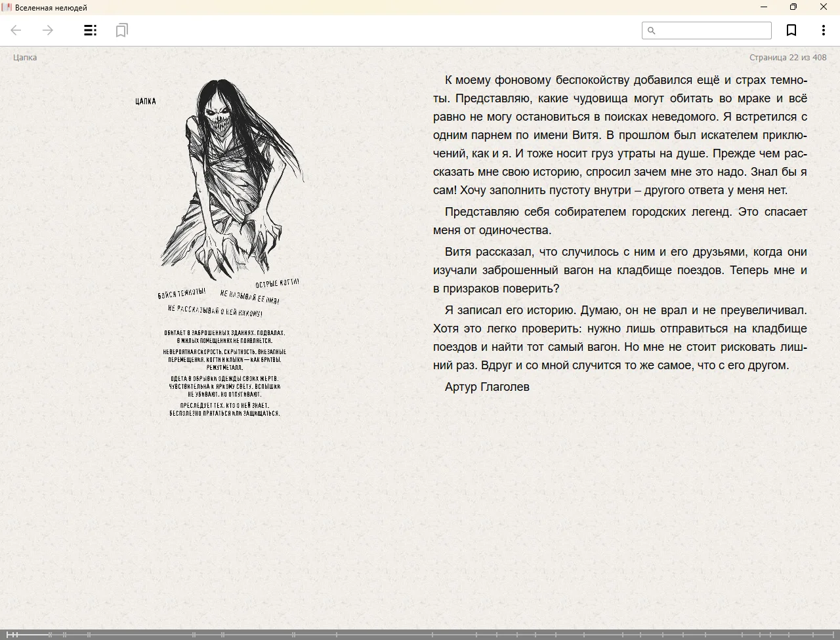
Task: Click the start of the reading progress bar
Action: (3, 634)
